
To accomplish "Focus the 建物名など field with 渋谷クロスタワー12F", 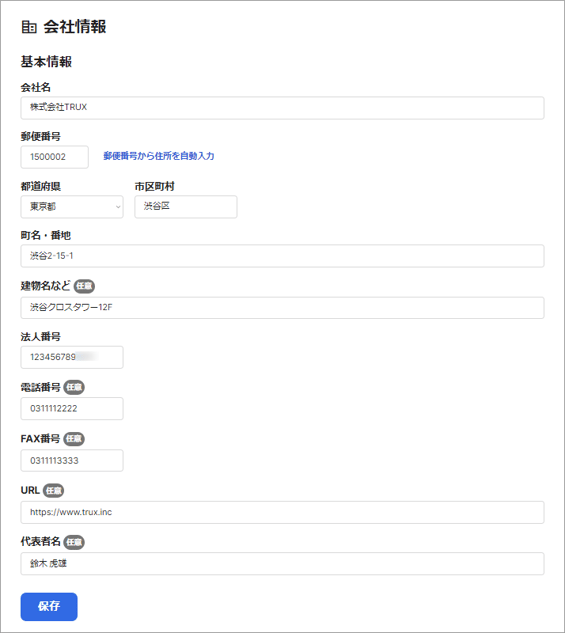I will [x=282, y=308].
